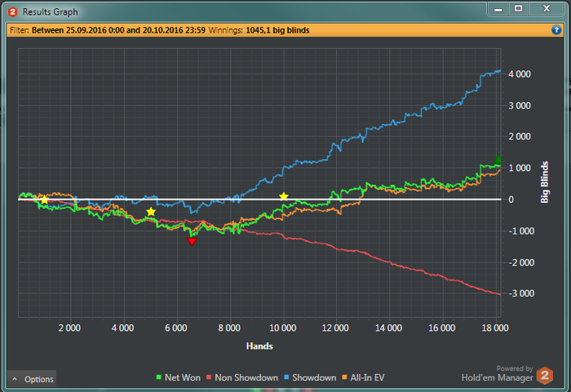Click the filter date range text
This screenshot has width=571, height=392.
tap(118, 30)
